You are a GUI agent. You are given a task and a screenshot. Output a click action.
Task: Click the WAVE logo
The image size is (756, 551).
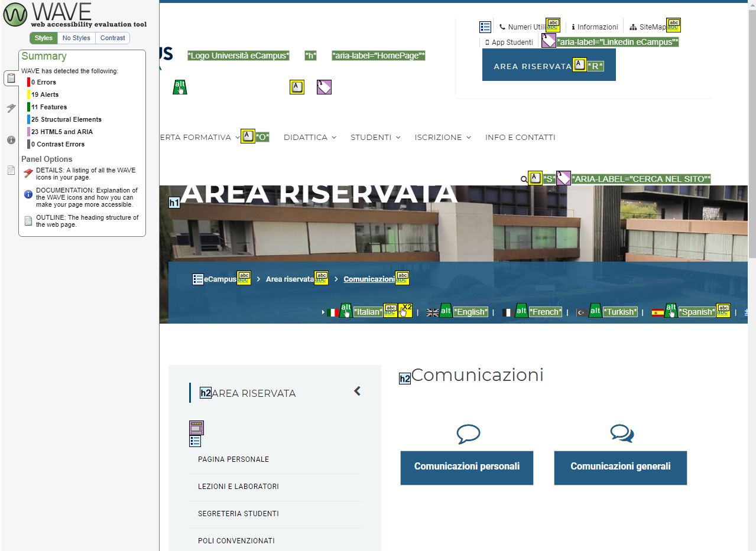pos(15,15)
